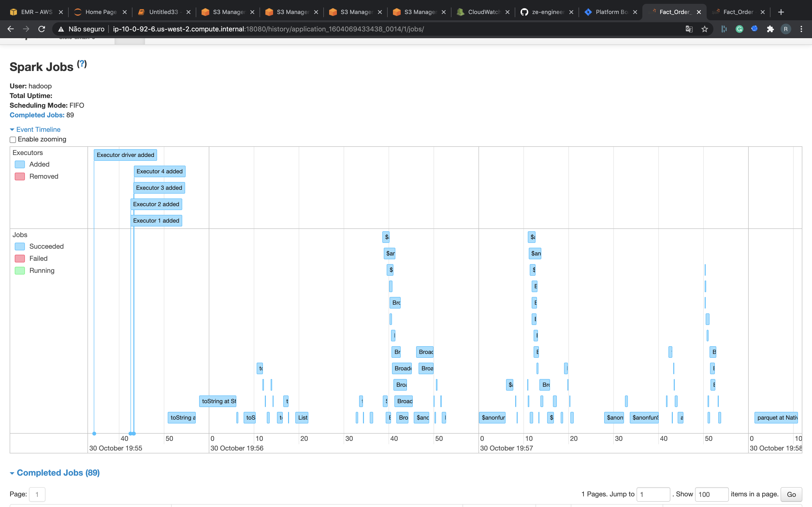Translate the page via the Google Translate icon

689,29
